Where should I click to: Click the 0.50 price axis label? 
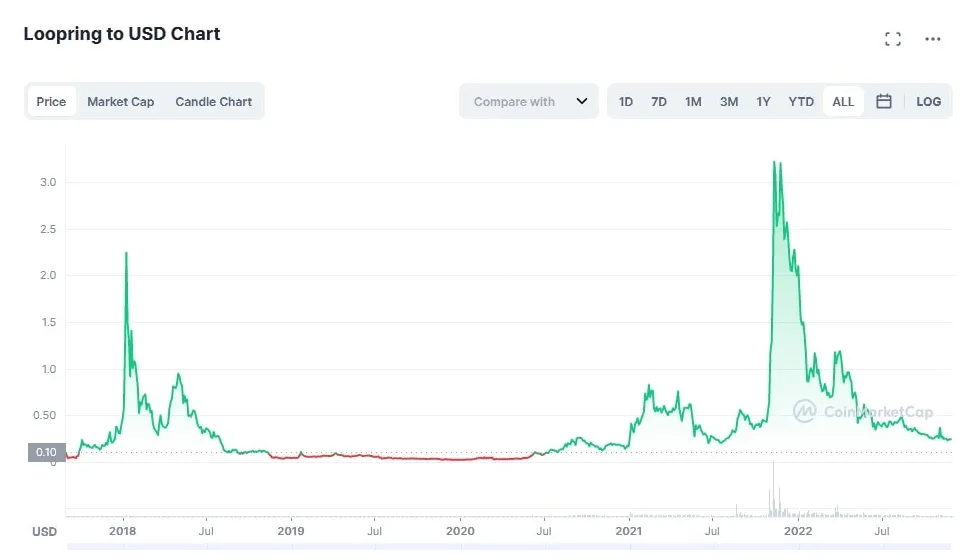coord(44,415)
